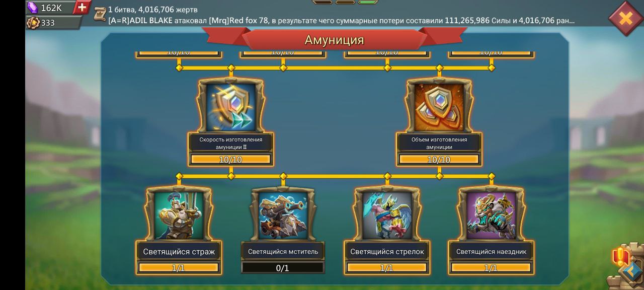644x290 pixels.
Task: Click the 10/10 bar under Скорость изготовления
Action: pyautogui.click(x=231, y=160)
